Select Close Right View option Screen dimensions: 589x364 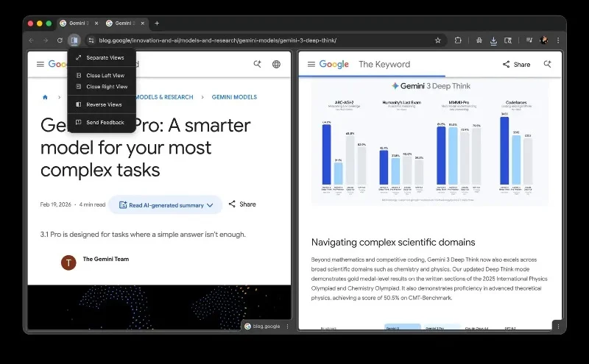[x=107, y=87]
